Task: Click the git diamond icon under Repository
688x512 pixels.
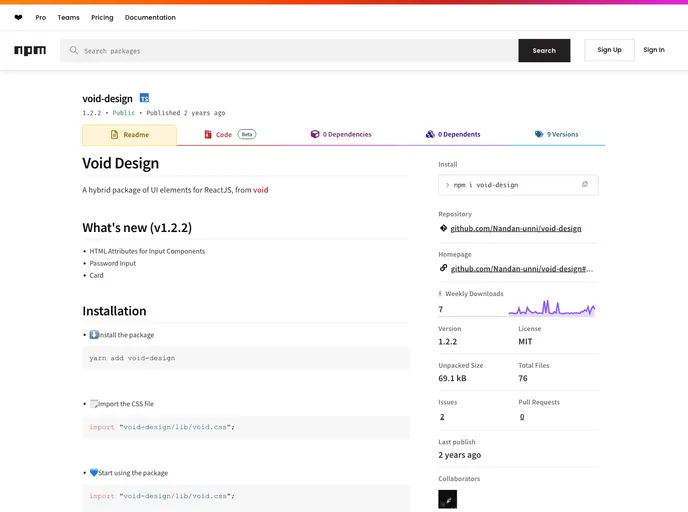Action: point(443,228)
